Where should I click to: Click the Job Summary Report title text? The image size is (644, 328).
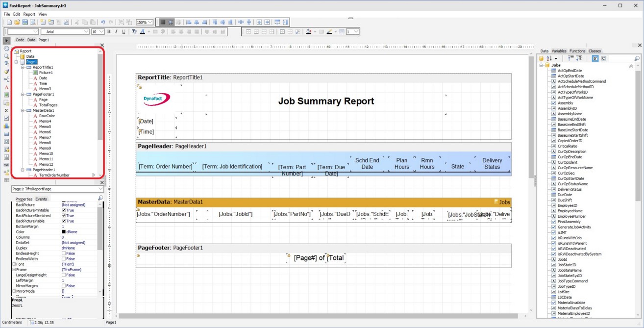(326, 101)
